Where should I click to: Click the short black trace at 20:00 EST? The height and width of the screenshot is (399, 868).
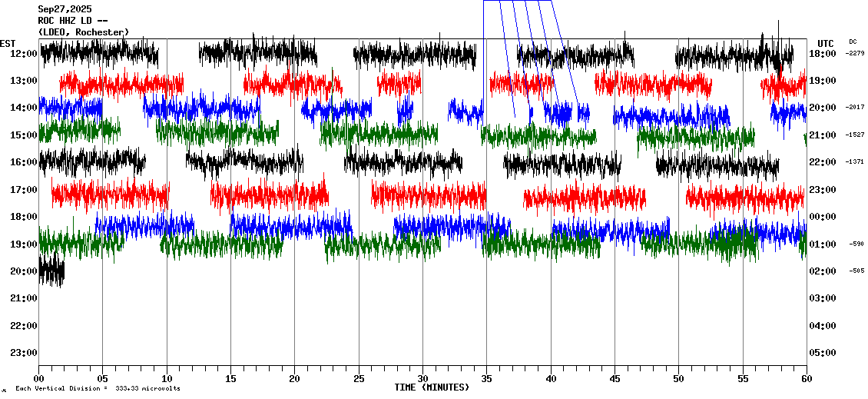click(x=51, y=271)
